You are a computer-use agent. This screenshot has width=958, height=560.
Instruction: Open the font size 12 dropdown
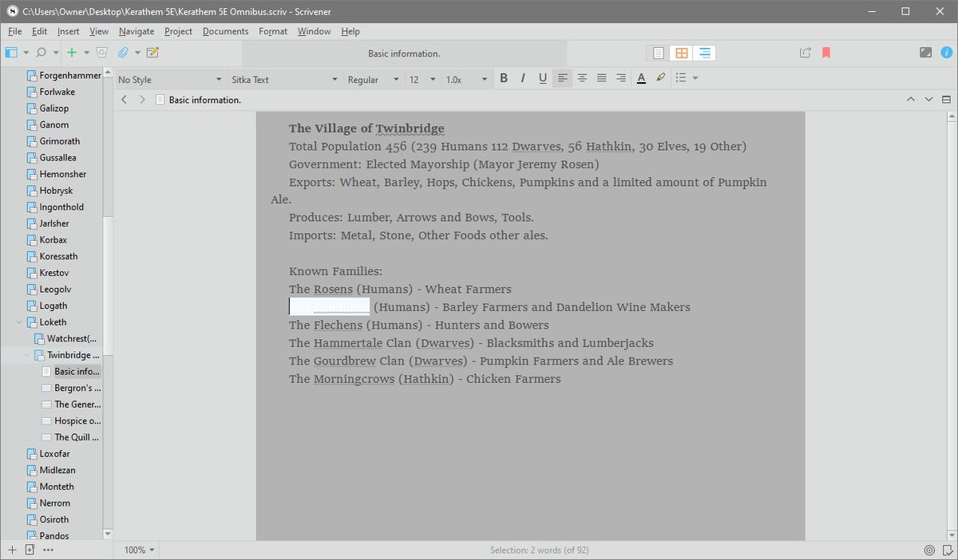tap(423, 80)
